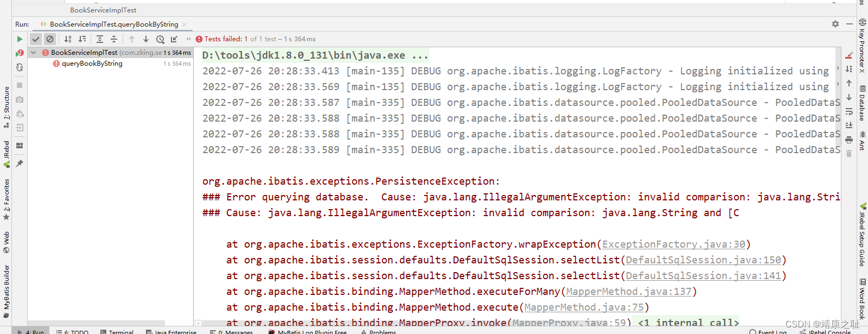Click the rerun failed tests icon
This screenshot has width=868, height=334.
click(x=20, y=53)
